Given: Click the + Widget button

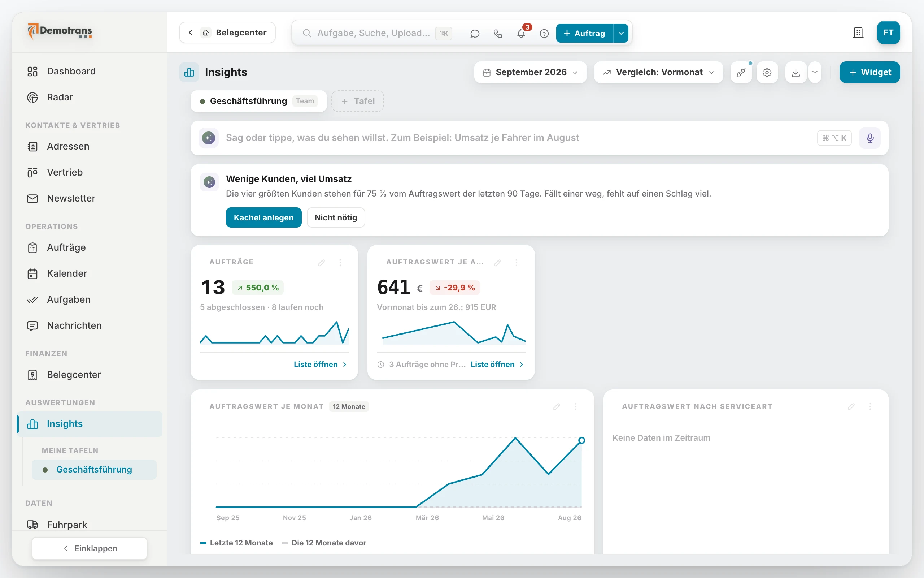Looking at the screenshot, I should click(869, 72).
